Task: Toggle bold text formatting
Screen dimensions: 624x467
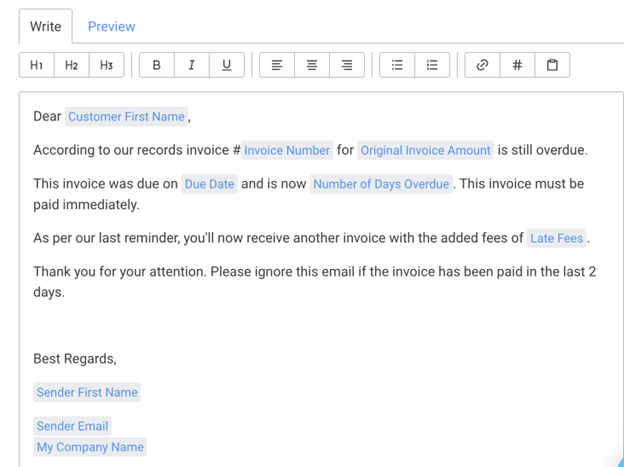Action: click(156, 65)
